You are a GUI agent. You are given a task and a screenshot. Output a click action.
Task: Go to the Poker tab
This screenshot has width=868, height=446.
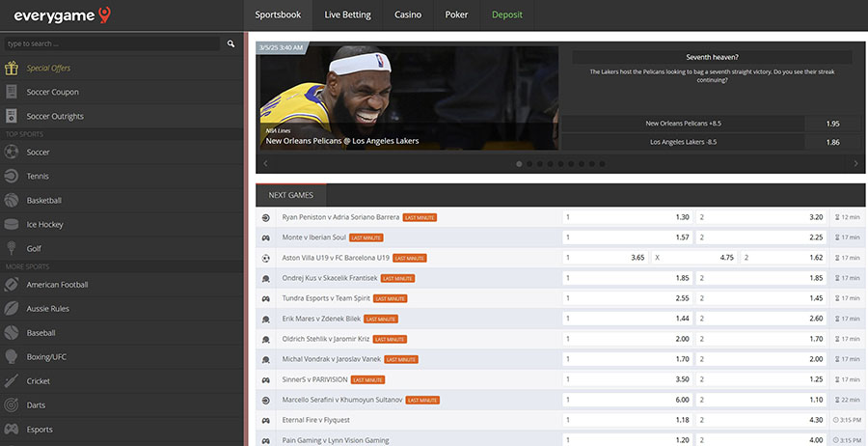coord(457,14)
